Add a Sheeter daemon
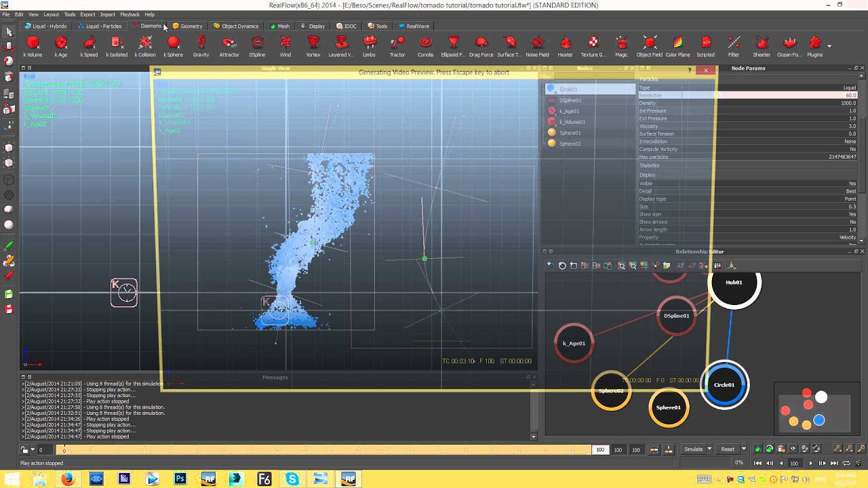The image size is (868, 488). point(762,46)
